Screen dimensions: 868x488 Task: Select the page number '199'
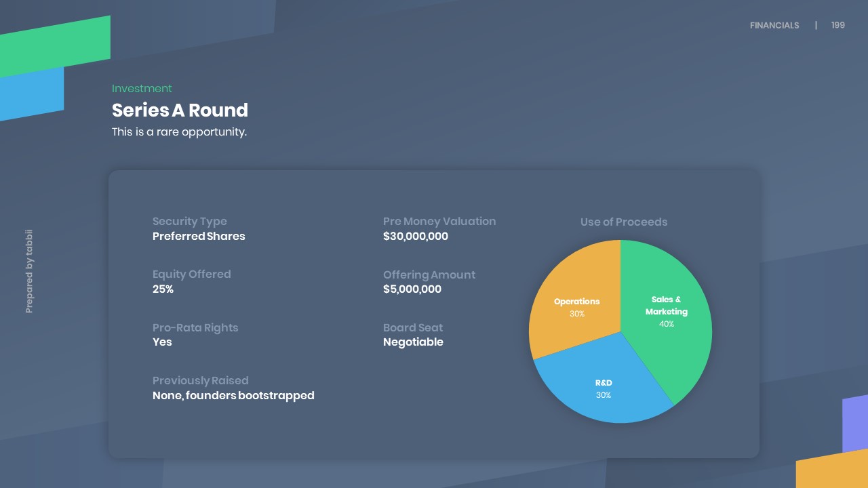(x=838, y=25)
